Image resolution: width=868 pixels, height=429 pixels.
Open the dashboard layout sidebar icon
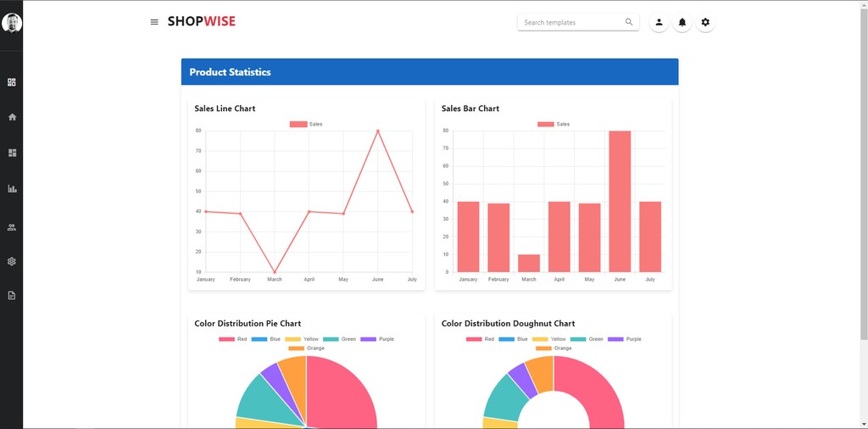pyautogui.click(x=12, y=153)
